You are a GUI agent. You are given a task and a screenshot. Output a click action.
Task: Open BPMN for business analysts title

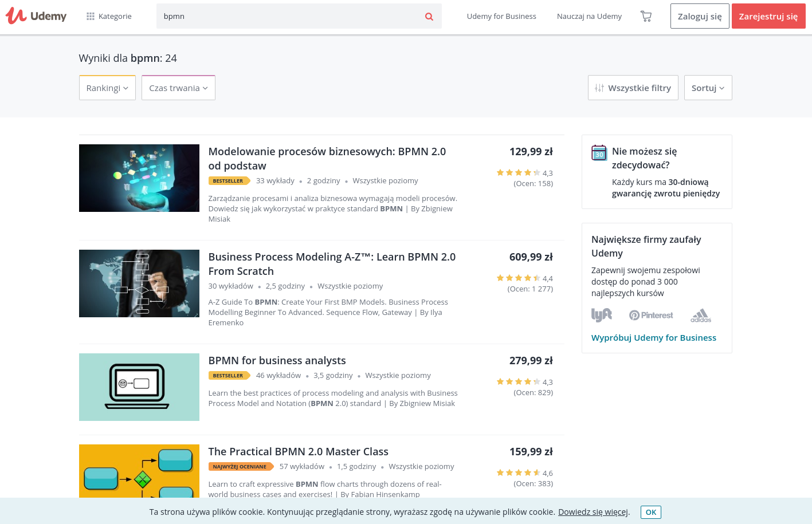click(x=277, y=360)
